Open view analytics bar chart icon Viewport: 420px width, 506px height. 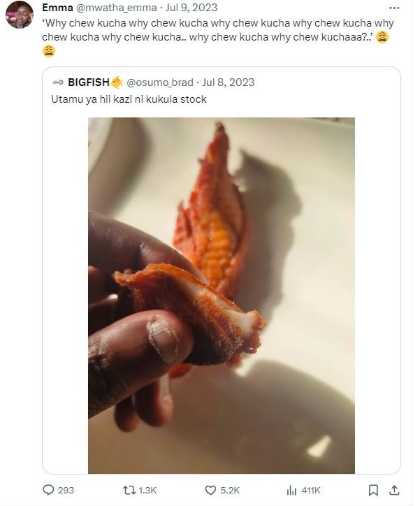coord(292,490)
